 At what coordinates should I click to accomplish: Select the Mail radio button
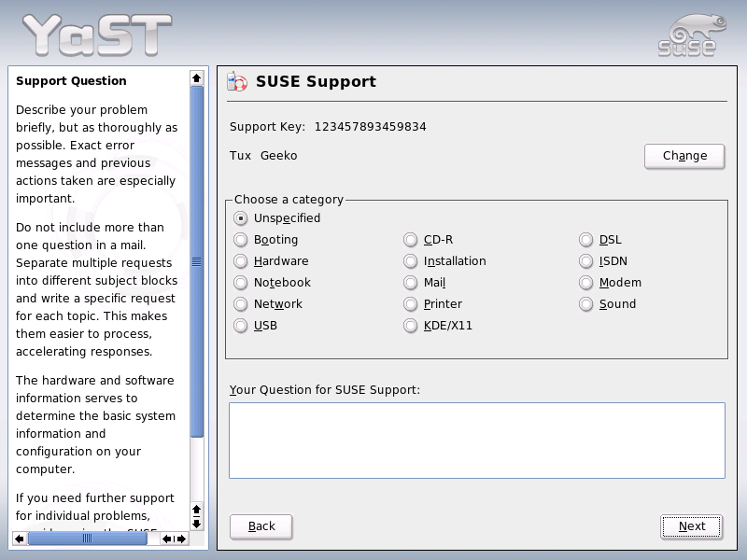tap(410, 283)
